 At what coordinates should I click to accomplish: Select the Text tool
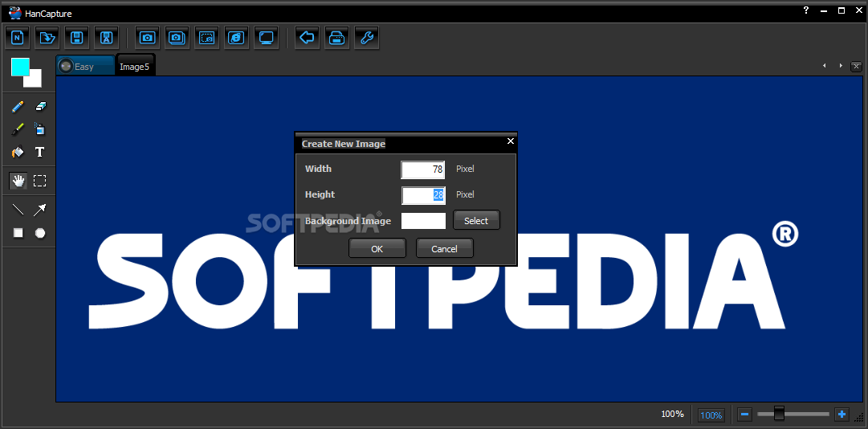tap(40, 152)
